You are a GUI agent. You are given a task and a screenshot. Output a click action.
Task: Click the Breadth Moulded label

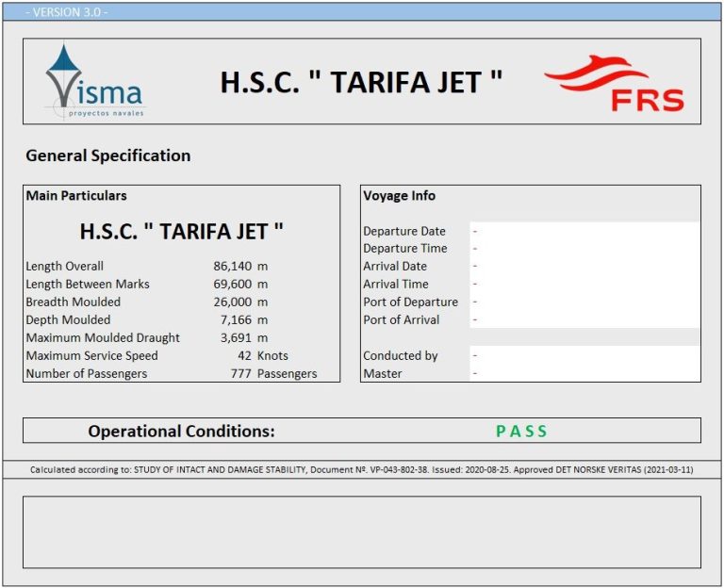[73, 302]
